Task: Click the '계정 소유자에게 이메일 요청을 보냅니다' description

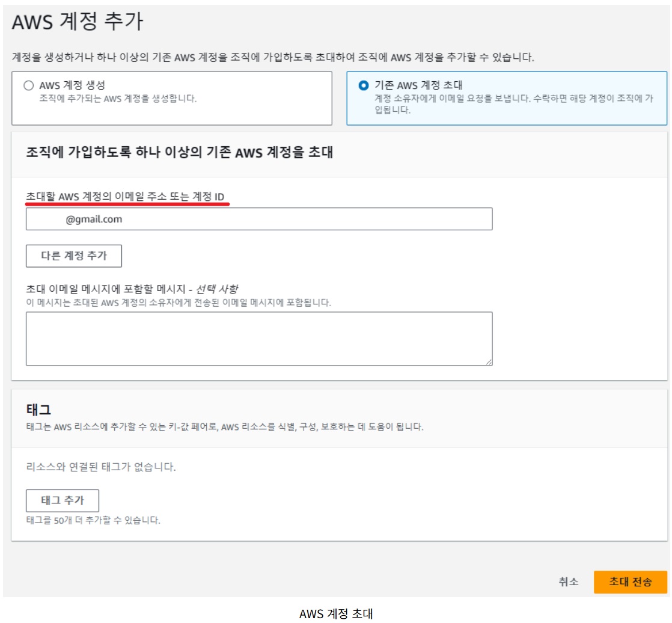Action: [513, 104]
